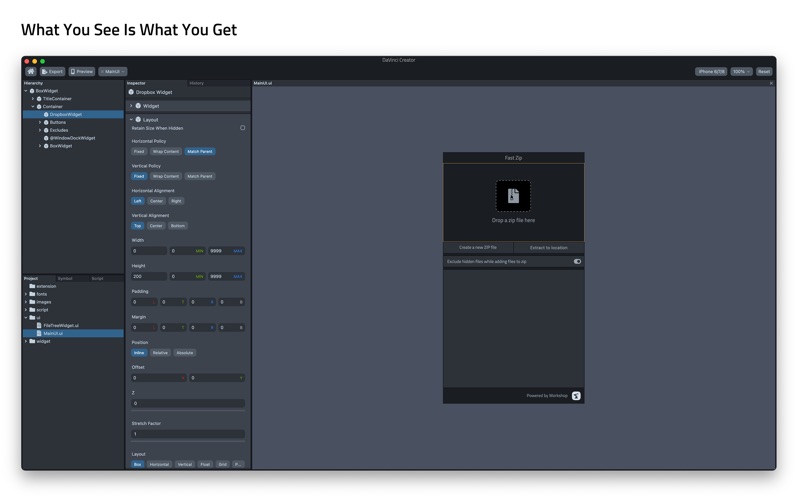Screen dimensions: 800x500
Task: Set Horizontal Alignment to Right
Action: pos(176,201)
